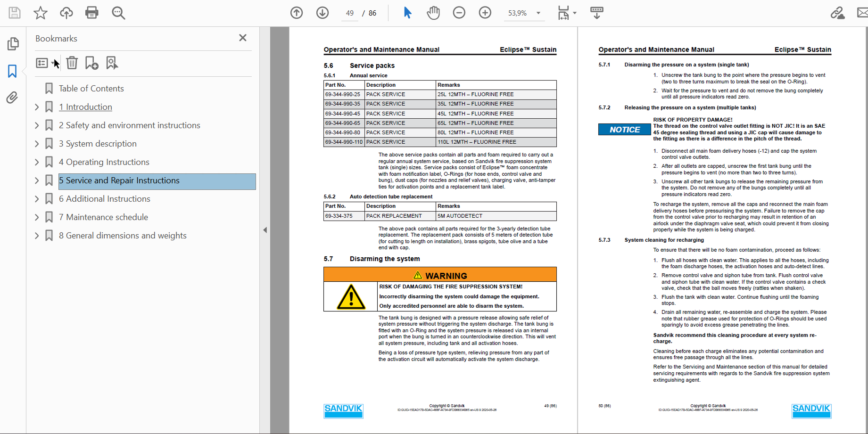Click the zoom out minus icon

tap(459, 13)
